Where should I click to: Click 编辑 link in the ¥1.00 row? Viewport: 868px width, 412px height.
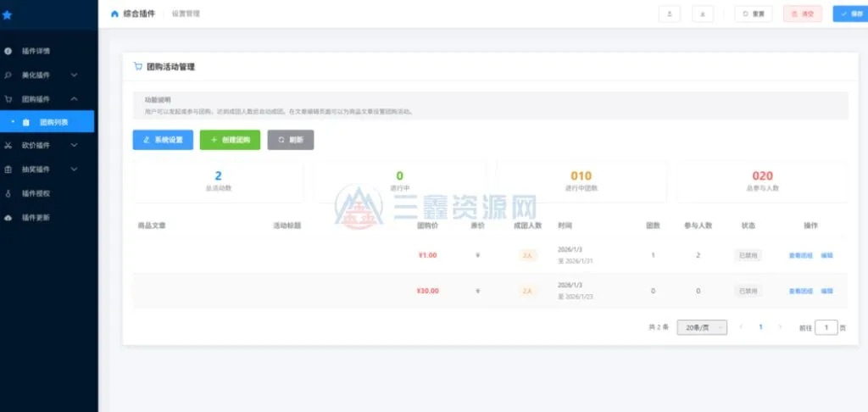pos(826,255)
